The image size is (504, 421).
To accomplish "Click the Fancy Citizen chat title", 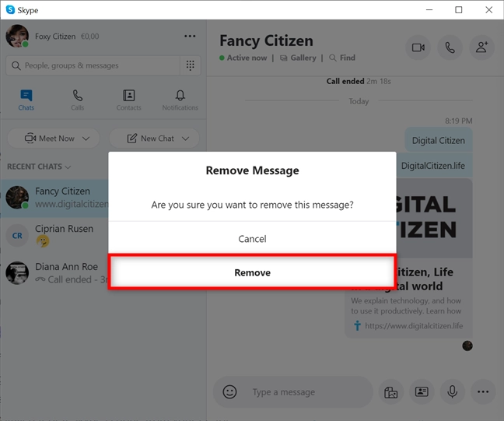I will point(266,40).
